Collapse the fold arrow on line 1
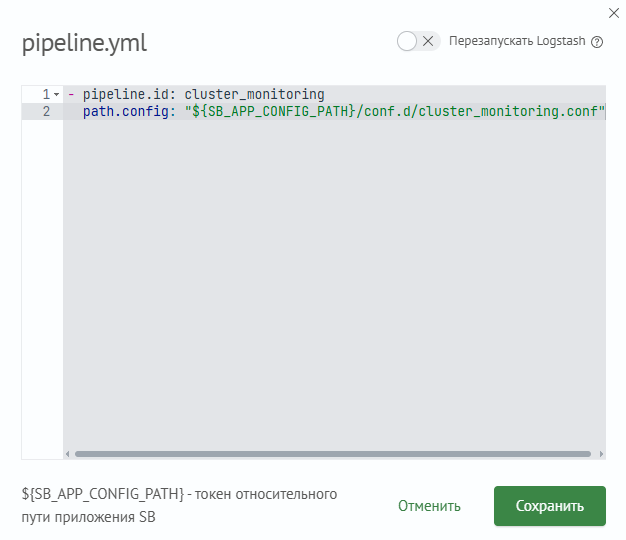 [57, 95]
